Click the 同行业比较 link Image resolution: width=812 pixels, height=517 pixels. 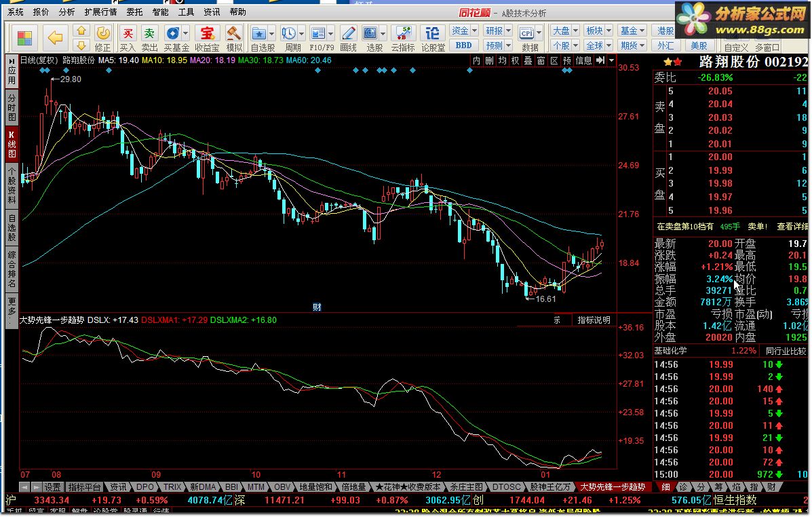pyautogui.click(x=786, y=351)
